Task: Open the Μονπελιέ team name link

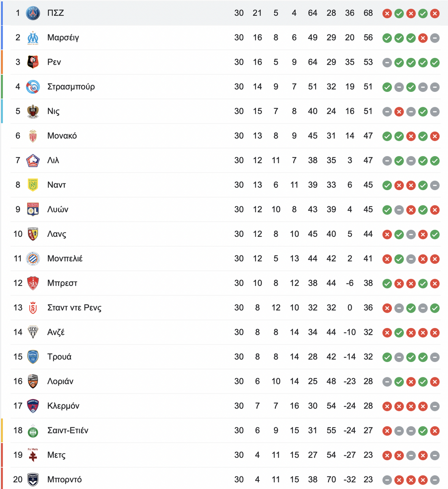Action: pos(65,259)
